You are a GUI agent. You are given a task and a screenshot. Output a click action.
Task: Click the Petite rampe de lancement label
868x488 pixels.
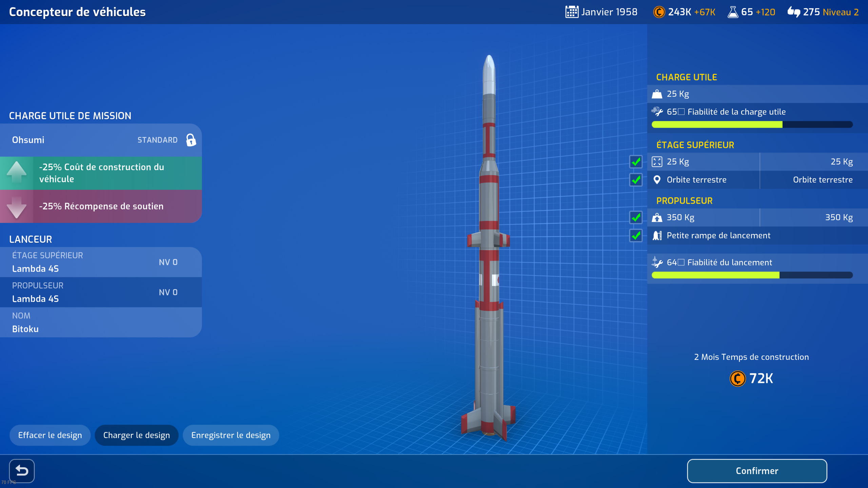tap(718, 235)
